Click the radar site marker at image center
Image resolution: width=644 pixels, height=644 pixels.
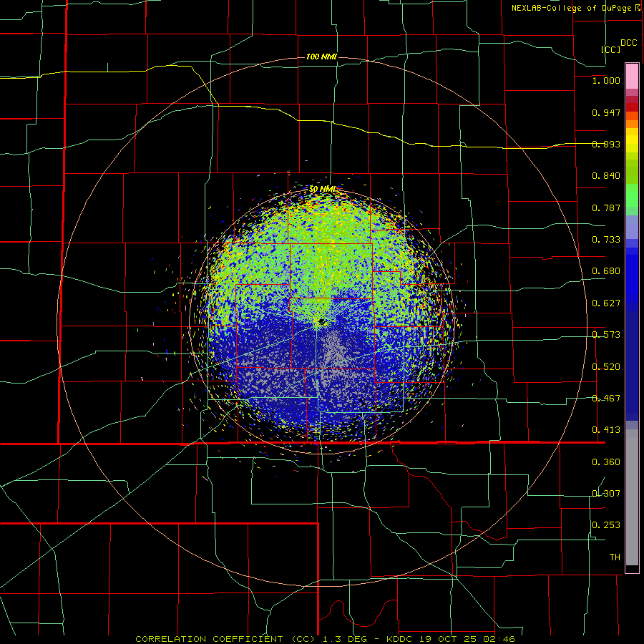[321, 321]
